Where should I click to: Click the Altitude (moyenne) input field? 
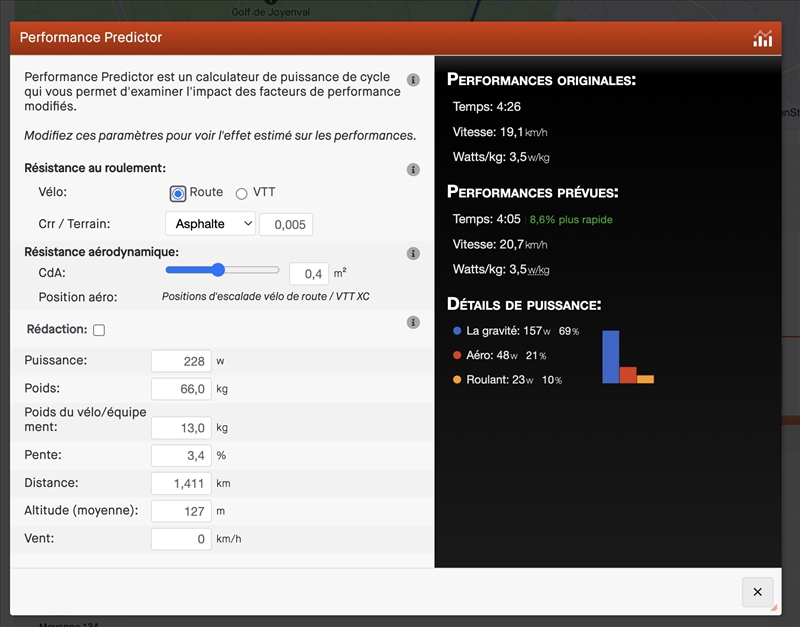(x=181, y=511)
